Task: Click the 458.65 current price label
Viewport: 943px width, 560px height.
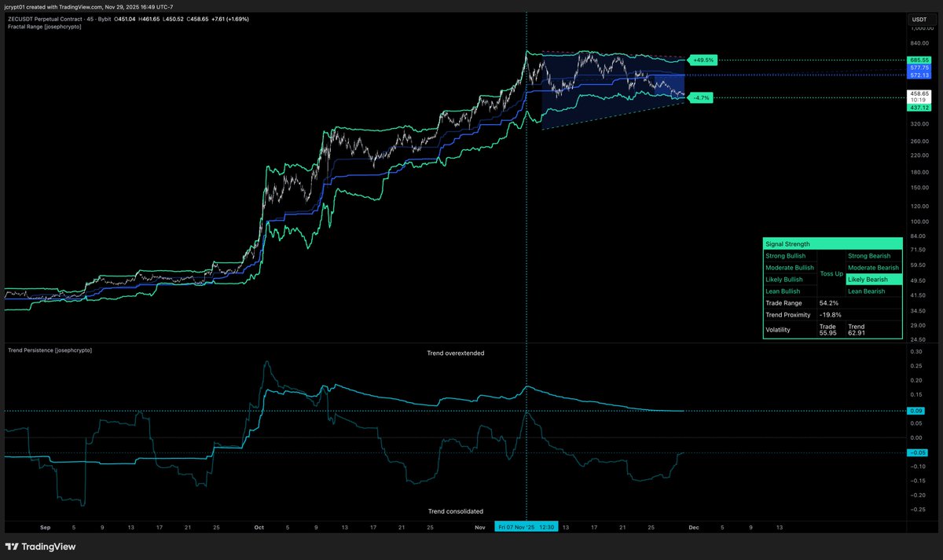Action: 919,93
